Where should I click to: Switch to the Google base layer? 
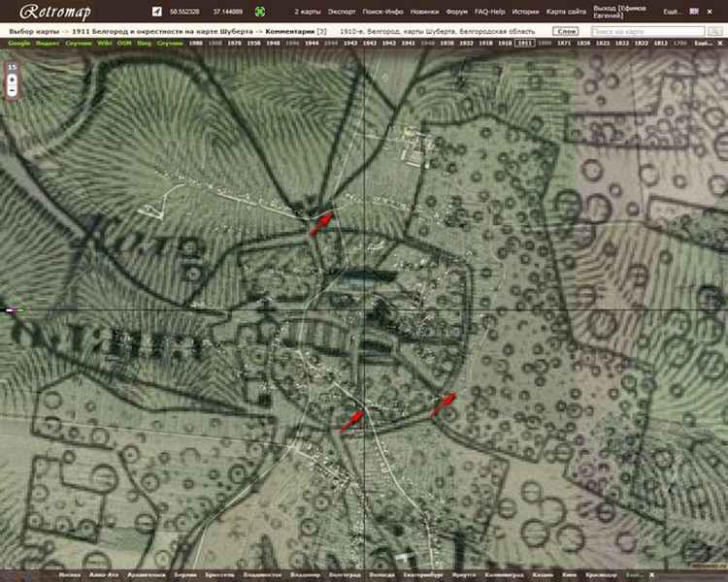click(18, 44)
